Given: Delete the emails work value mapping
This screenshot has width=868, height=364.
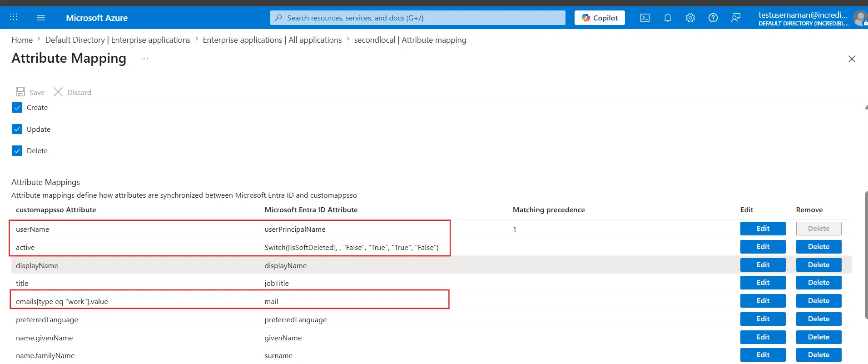Looking at the screenshot, I should 818,301.
